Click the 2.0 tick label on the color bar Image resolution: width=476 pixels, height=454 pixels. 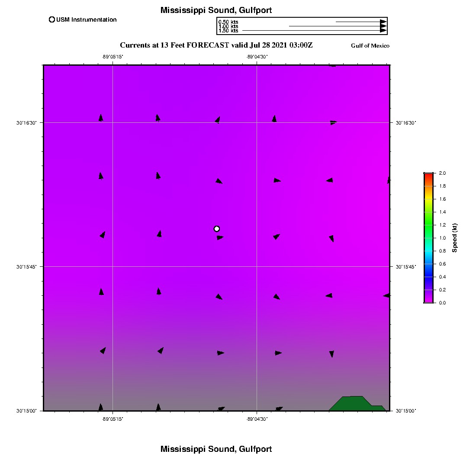point(442,173)
